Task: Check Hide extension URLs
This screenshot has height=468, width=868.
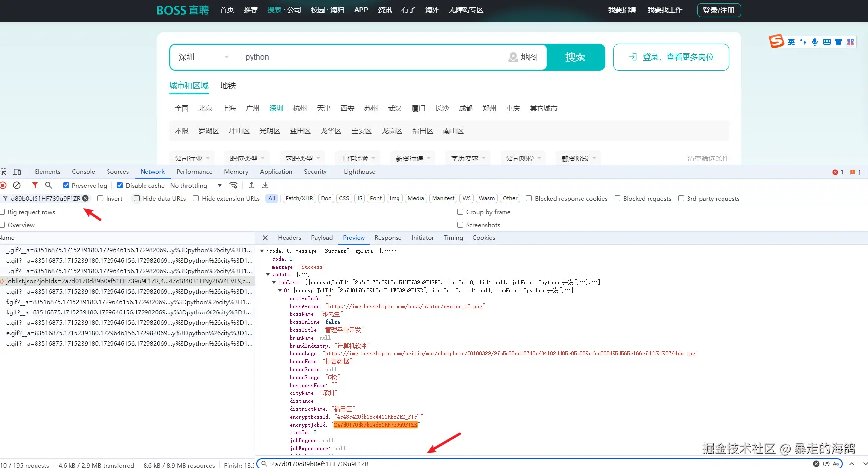Action: (196, 198)
